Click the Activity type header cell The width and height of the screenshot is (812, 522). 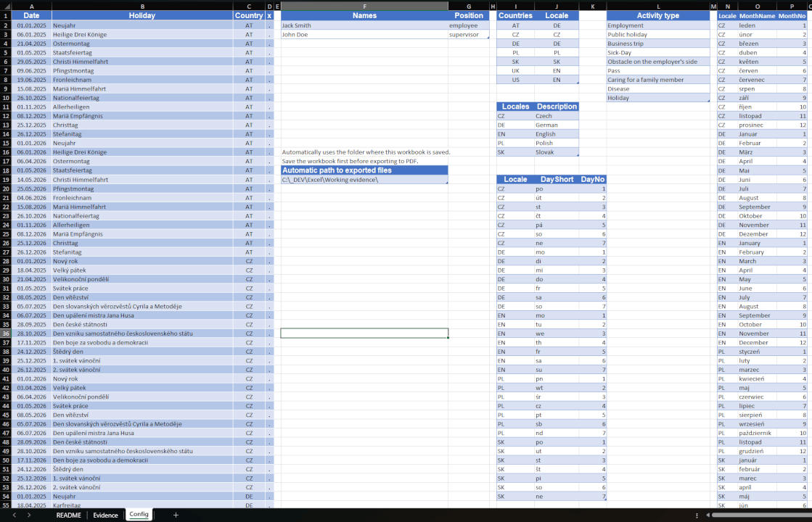[658, 15]
